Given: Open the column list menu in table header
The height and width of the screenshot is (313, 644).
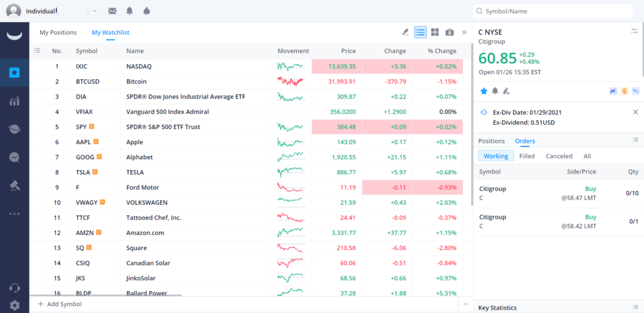Looking at the screenshot, I should [37, 51].
